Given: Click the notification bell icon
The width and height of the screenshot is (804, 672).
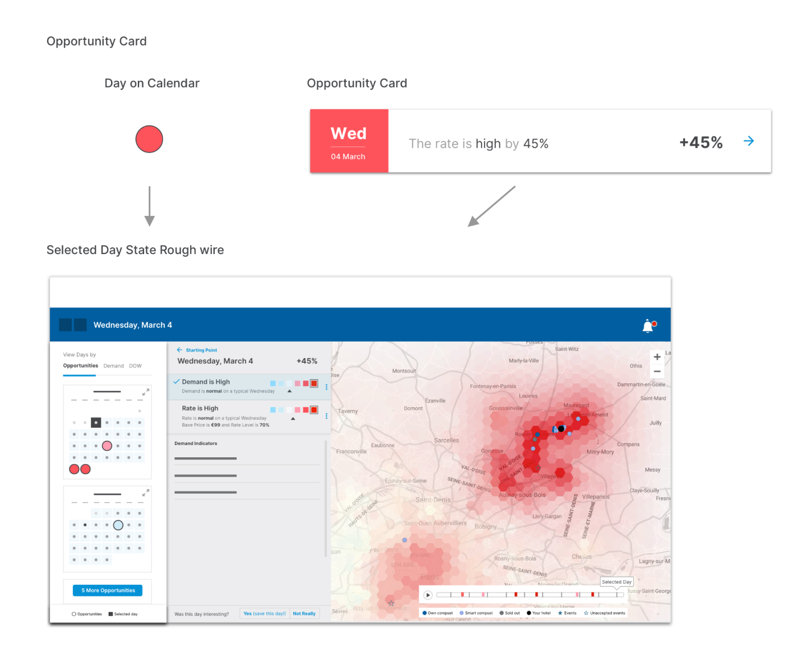Looking at the screenshot, I should coord(648,326).
